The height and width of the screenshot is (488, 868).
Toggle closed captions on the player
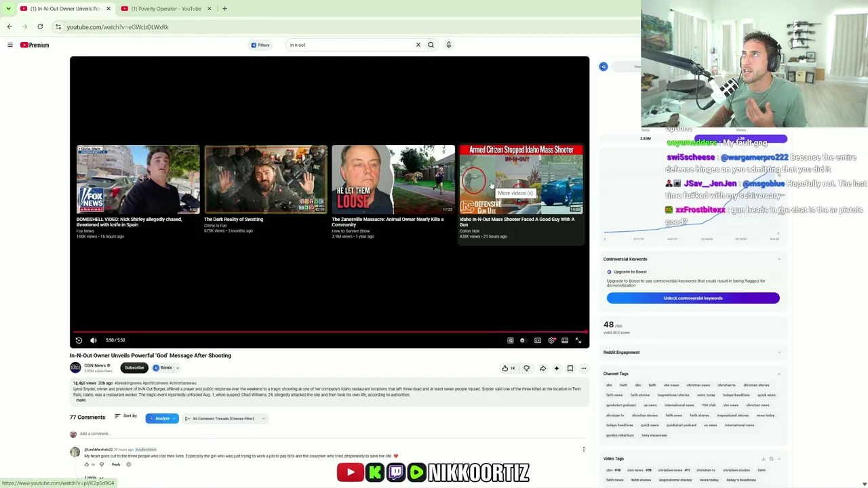tap(538, 340)
